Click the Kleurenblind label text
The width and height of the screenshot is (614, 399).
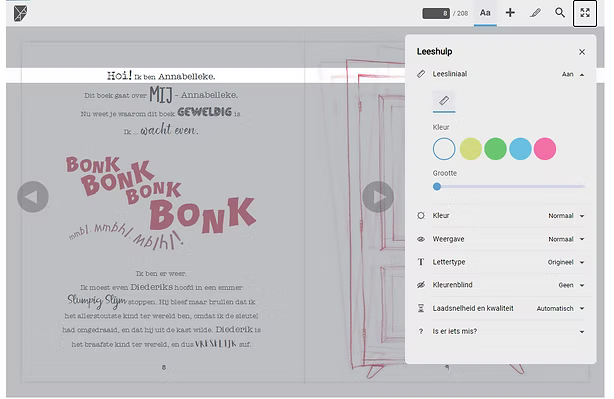pos(452,285)
